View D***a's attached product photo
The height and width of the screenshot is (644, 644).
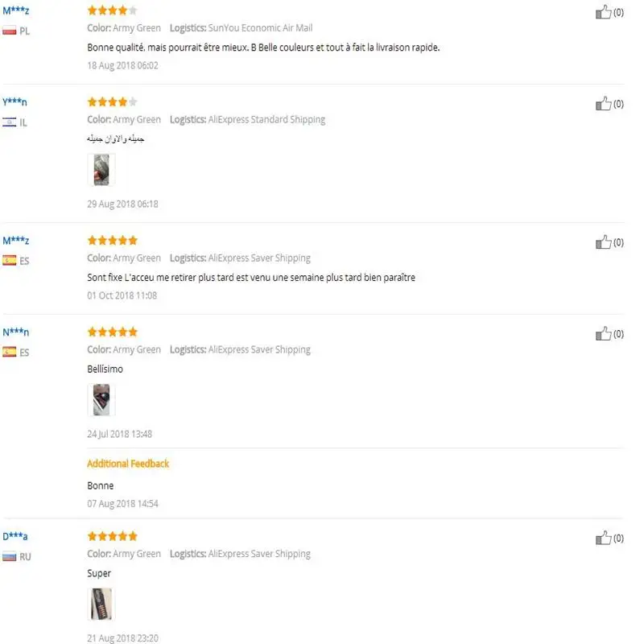pyautogui.click(x=101, y=605)
